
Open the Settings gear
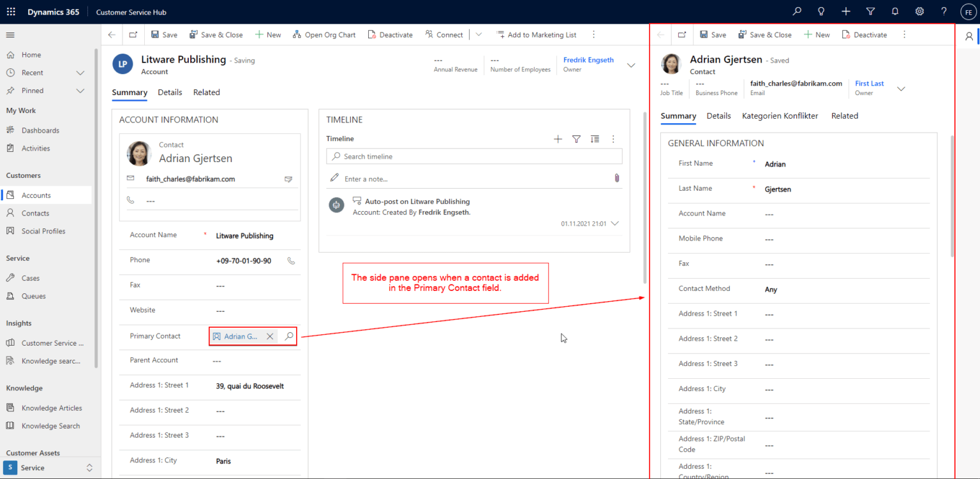[919, 11]
